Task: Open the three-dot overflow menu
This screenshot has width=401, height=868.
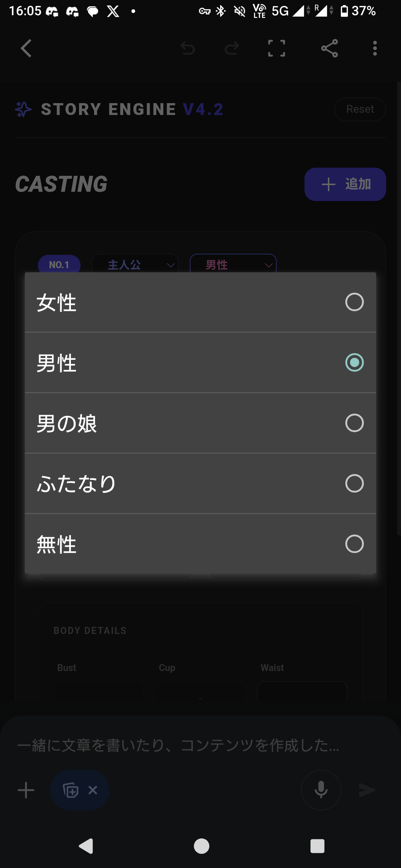Action: point(375,48)
